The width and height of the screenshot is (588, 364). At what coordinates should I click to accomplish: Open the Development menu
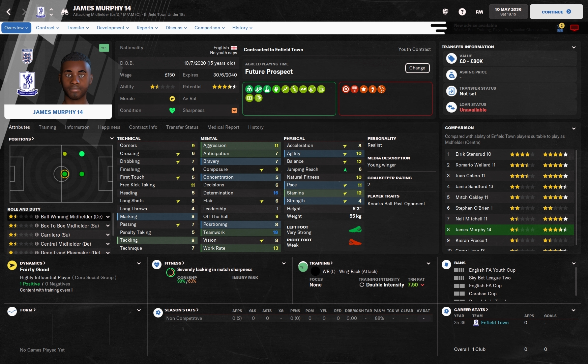(113, 28)
